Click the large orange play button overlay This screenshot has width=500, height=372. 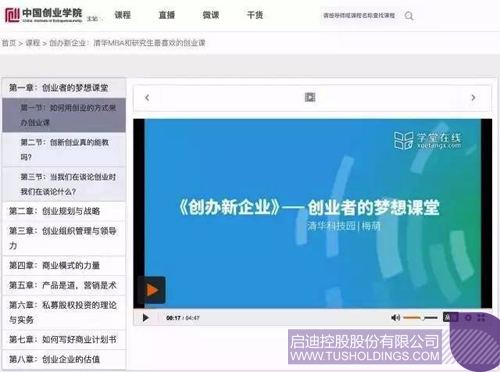[x=152, y=290]
